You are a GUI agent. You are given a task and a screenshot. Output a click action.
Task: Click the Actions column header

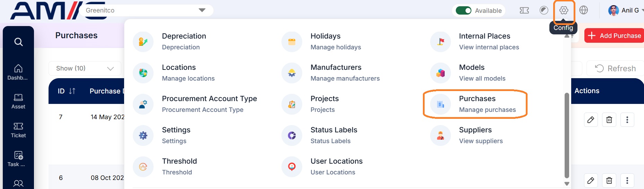(x=587, y=91)
